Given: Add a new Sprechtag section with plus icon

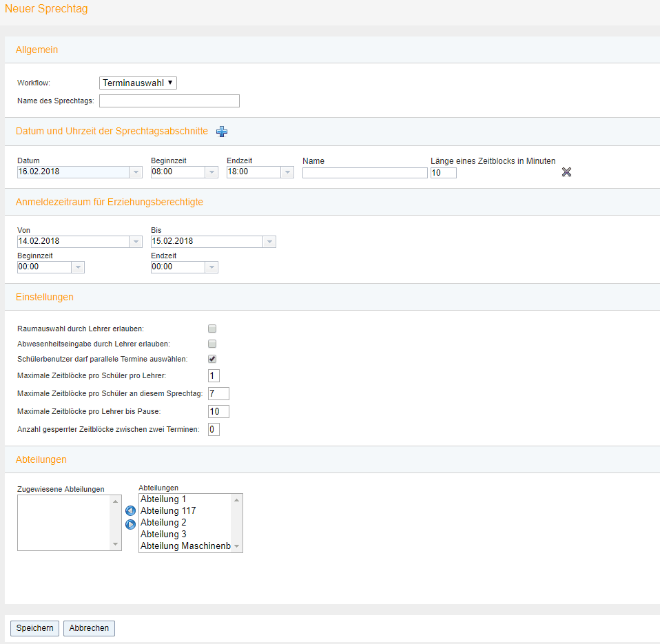Looking at the screenshot, I should (x=222, y=132).
